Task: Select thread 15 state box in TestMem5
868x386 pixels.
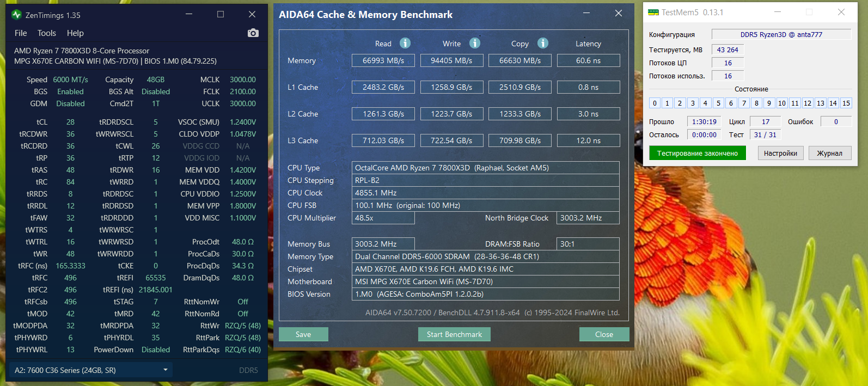Action: click(x=846, y=103)
